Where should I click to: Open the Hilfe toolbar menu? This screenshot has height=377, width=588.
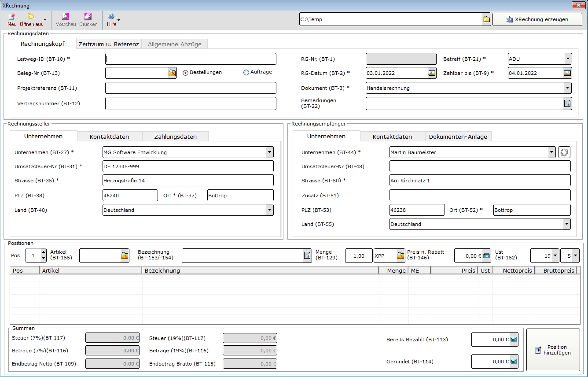click(112, 19)
